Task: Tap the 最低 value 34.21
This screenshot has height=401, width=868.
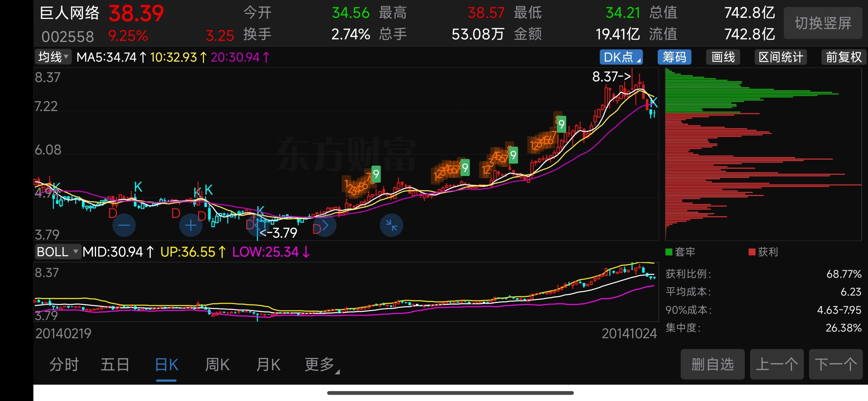Action: [623, 13]
